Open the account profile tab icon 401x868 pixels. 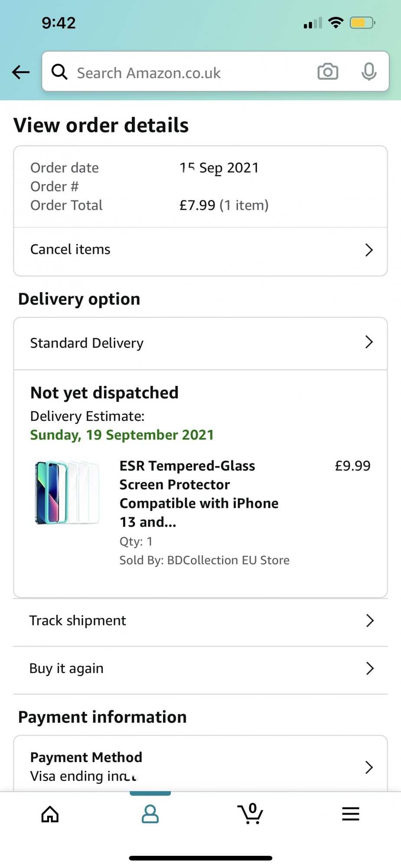(x=150, y=814)
